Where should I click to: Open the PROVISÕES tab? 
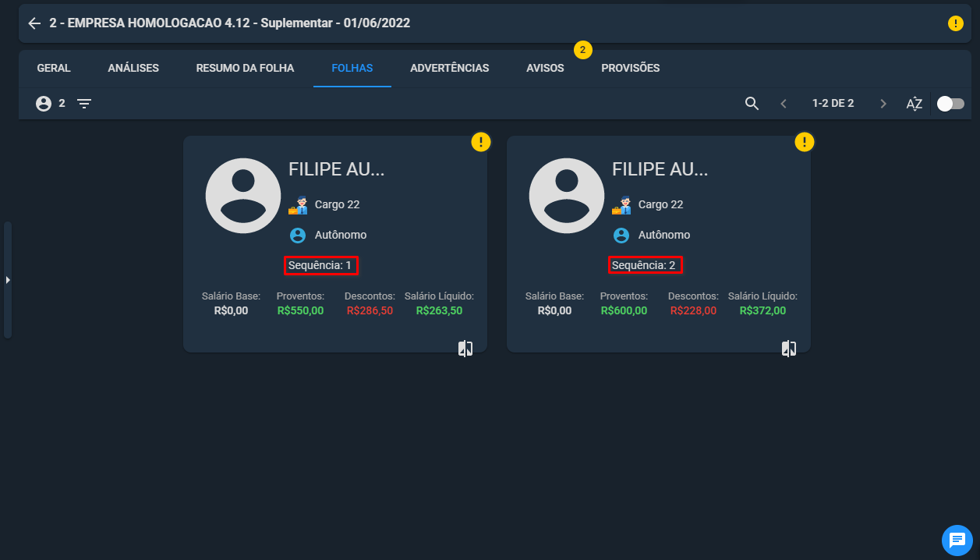631,68
